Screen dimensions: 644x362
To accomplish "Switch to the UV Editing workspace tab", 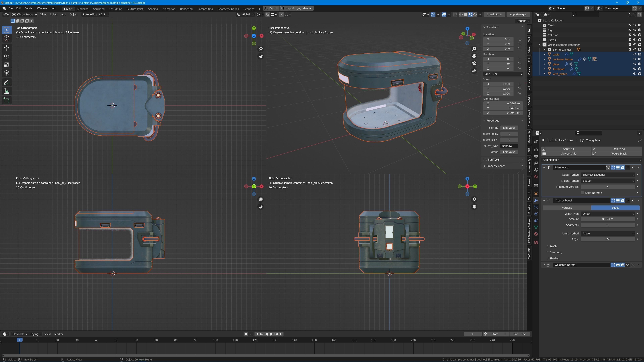I will coord(116,9).
